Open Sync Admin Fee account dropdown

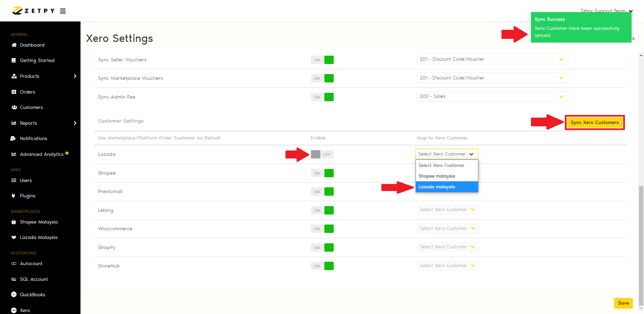pos(492,97)
